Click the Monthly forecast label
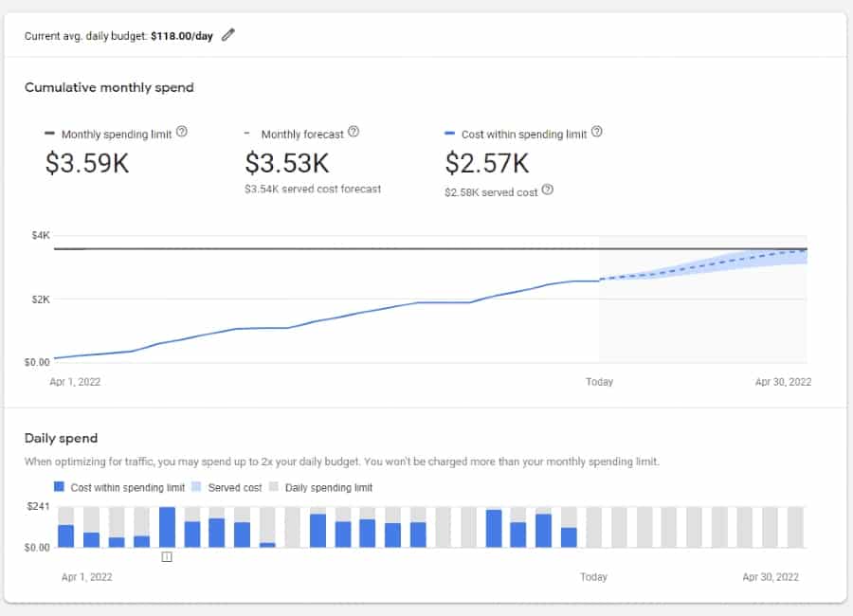This screenshot has width=853, height=616. pyautogui.click(x=302, y=135)
